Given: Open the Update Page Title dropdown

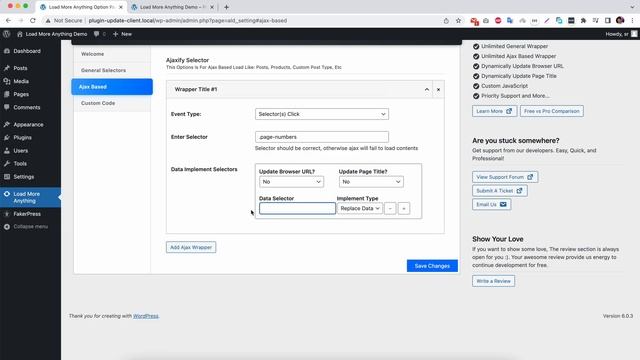Looking at the screenshot, I should pos(371,182).
